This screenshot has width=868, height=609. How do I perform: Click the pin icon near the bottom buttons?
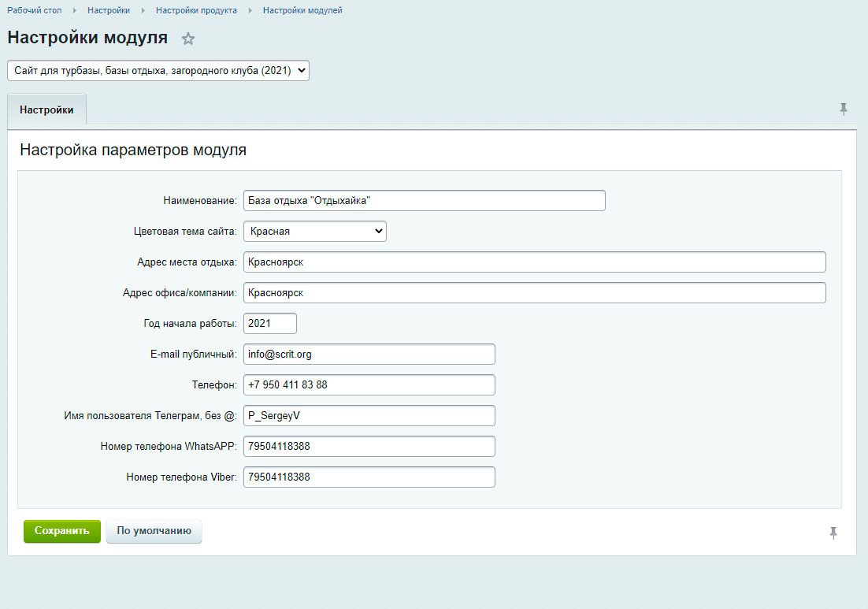pyautogui.click(x=833, y=533)
